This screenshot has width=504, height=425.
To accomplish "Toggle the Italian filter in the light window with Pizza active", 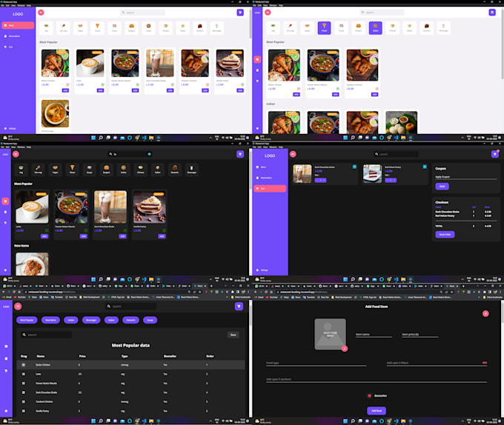I will click(x=409, y=27).
